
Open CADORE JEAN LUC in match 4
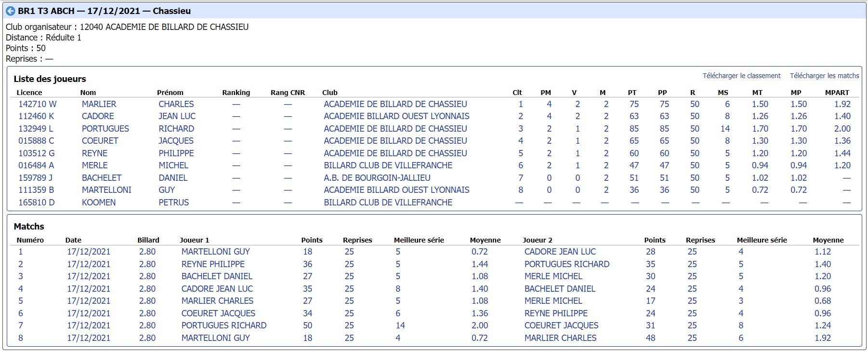(x=217, y=289)
